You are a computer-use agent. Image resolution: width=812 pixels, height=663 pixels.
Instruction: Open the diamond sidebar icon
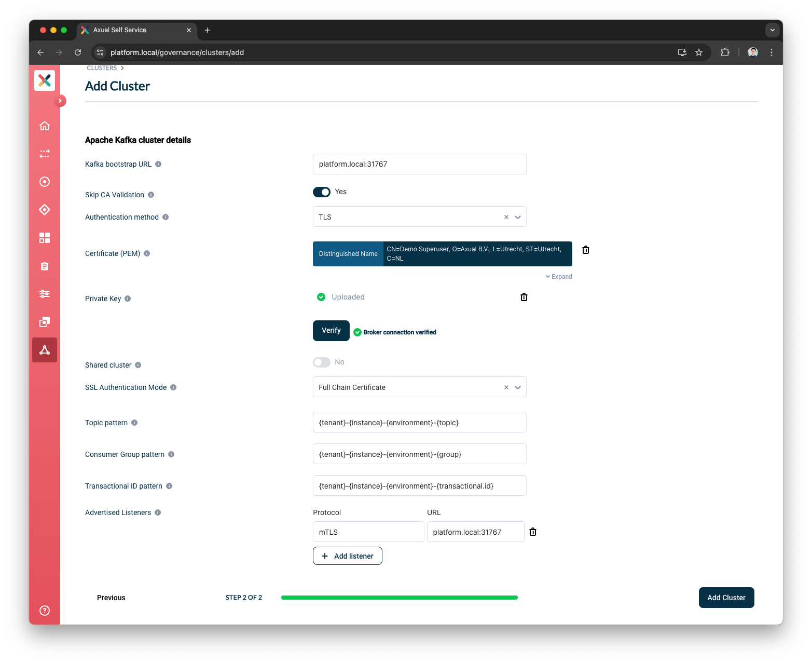click(x=45, y=210)
